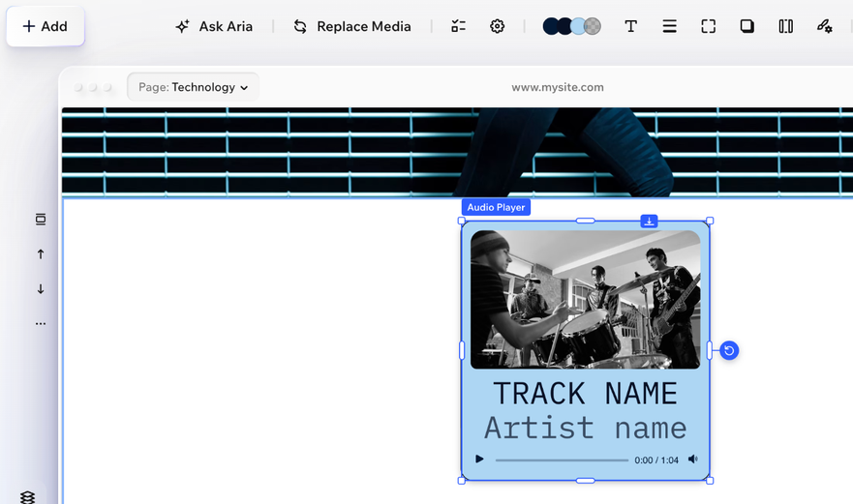The image size is (853, 504).
Task: Click the Artist name text
Action: [x=586, y=428]
